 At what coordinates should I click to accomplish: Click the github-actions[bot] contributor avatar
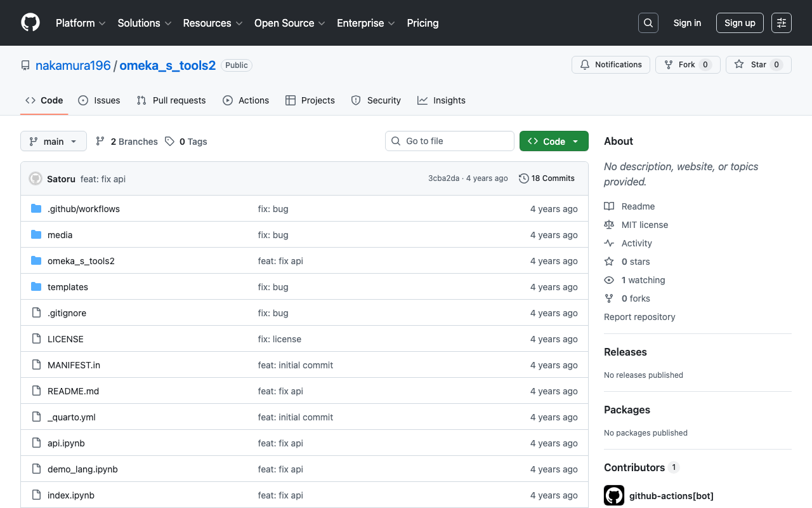coord(614,495)
